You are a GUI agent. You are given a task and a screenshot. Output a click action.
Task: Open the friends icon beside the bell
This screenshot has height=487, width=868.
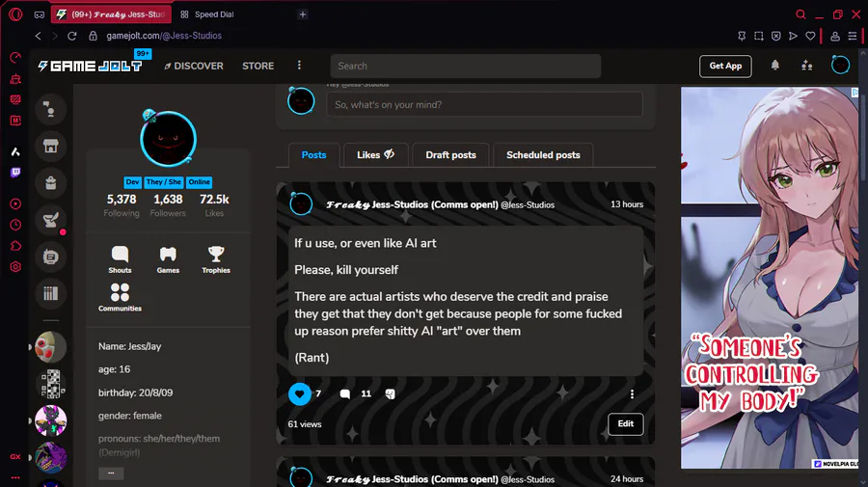point(806,66)
